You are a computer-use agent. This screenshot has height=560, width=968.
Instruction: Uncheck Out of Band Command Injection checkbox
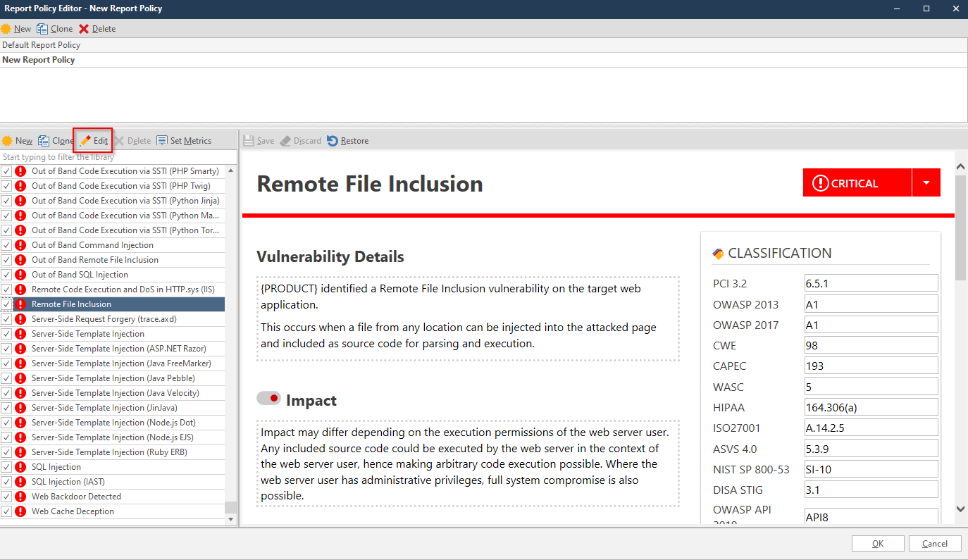[x=6, y=245]
